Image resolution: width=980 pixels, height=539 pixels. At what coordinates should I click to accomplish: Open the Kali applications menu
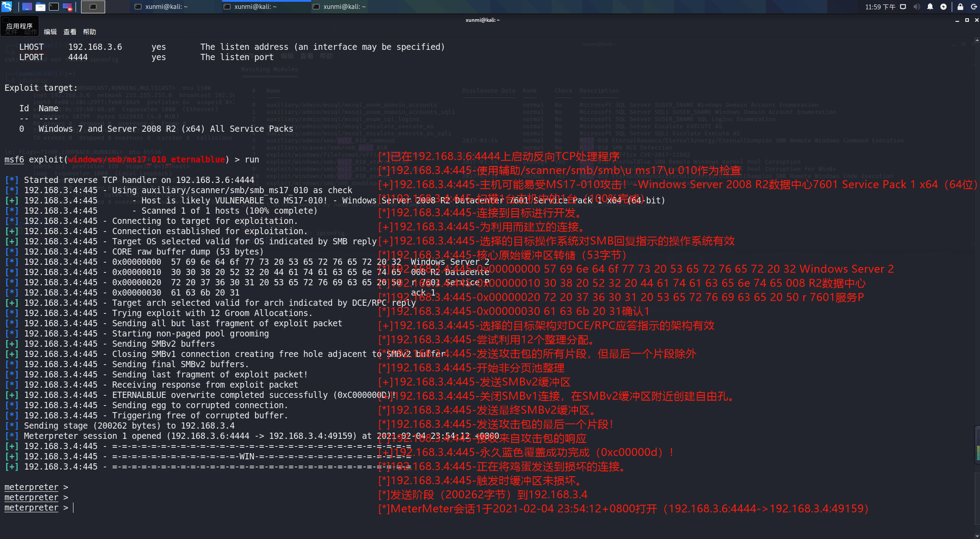point(7,7)
